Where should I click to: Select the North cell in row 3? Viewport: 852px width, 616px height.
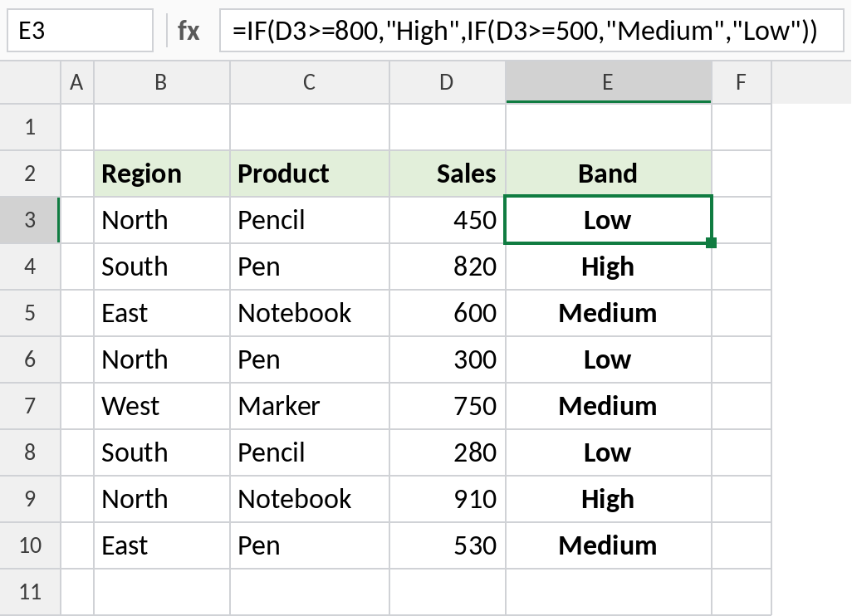[162, 220]
